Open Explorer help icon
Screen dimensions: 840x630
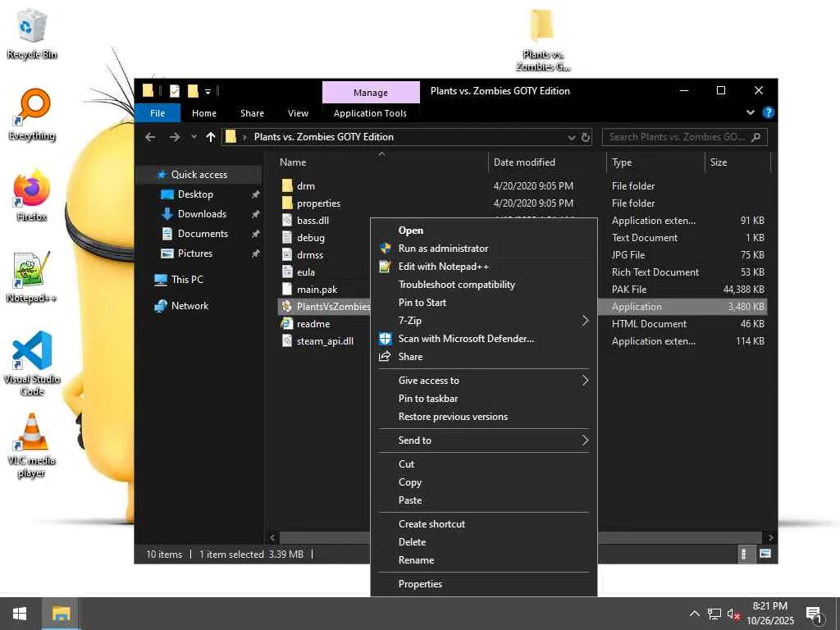point(768,112)
